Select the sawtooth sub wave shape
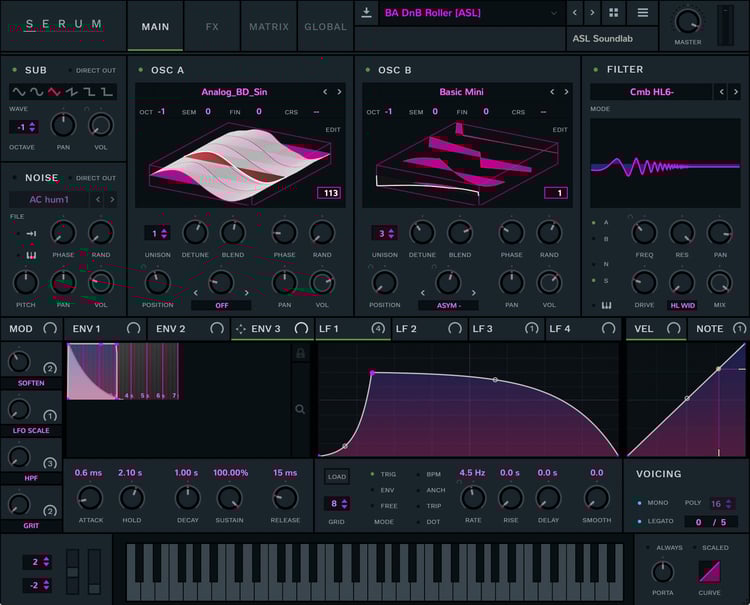 coord(72,91)
